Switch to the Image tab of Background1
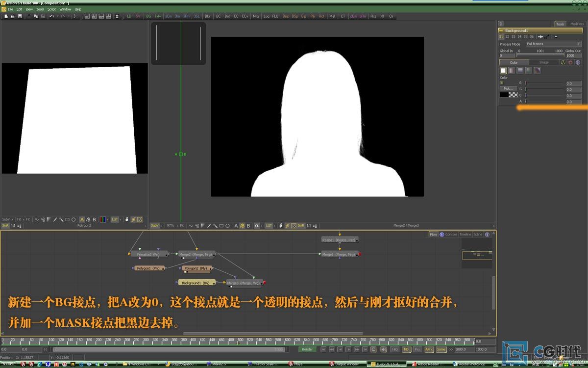Viewport: 588px width, 368px height. (x=544, y=62)
